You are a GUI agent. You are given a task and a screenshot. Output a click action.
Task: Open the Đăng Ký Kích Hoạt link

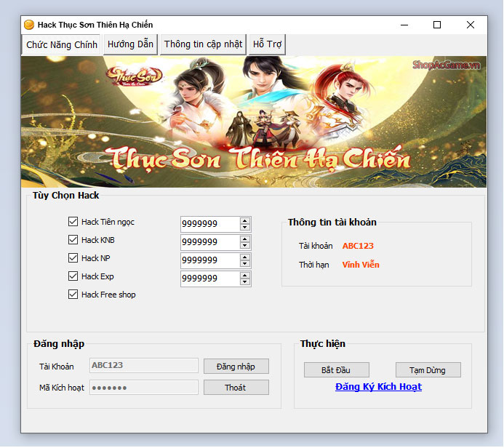[x=378, y=387]
